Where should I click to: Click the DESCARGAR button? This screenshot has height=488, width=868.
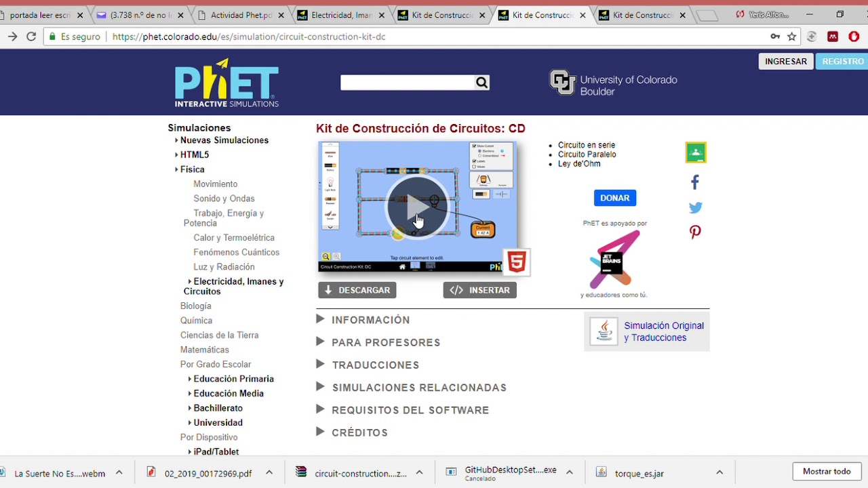click(x=357, y=290)
